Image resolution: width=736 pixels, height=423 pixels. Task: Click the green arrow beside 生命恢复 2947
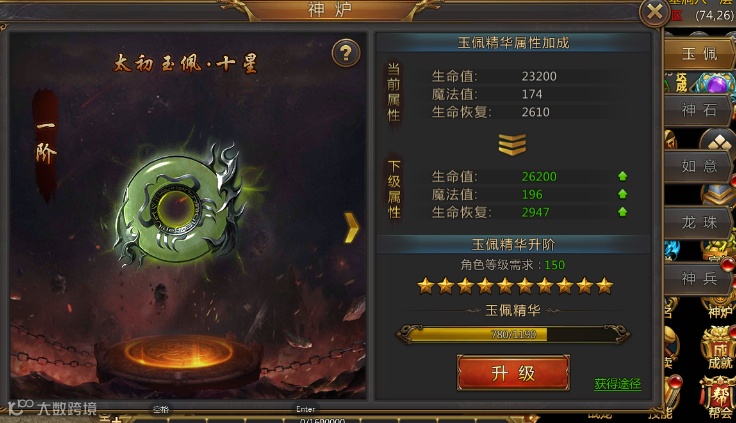[x=622, y=212]
